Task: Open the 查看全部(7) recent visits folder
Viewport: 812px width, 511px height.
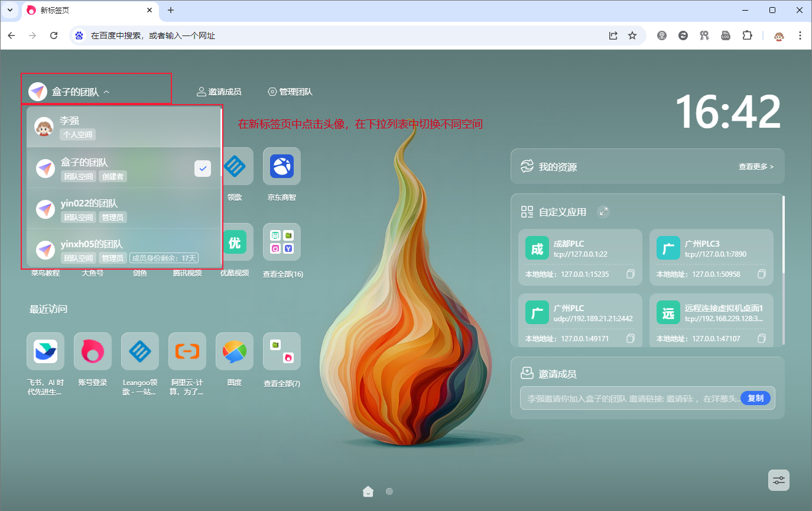Action: (x=282, y=351)
